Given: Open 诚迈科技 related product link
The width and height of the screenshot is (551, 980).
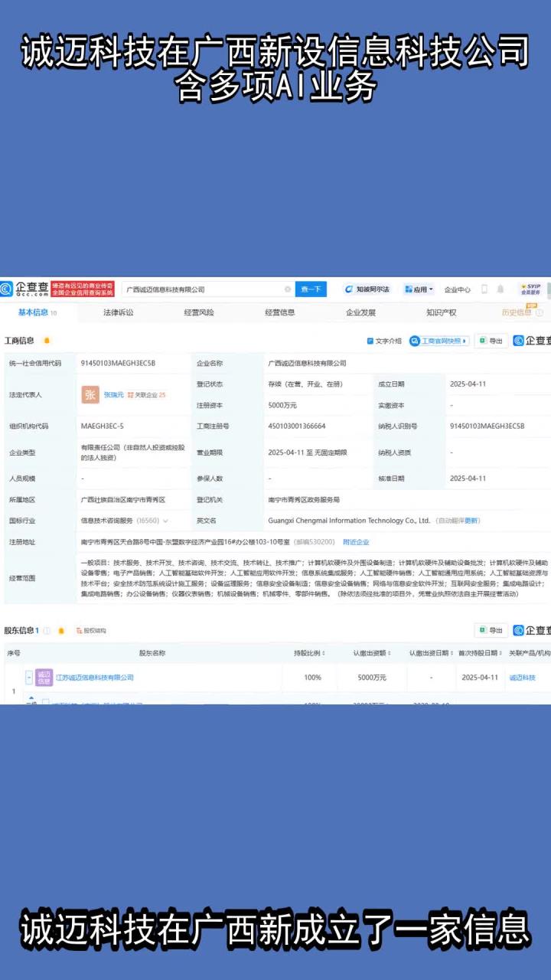Looking at the screenshot, I should coord(522,678).
